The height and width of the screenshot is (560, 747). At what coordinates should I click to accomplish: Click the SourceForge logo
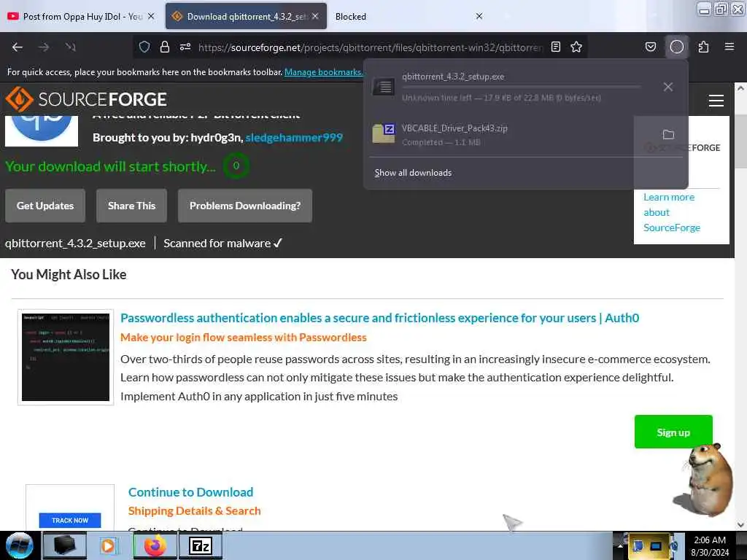[86, 99]
